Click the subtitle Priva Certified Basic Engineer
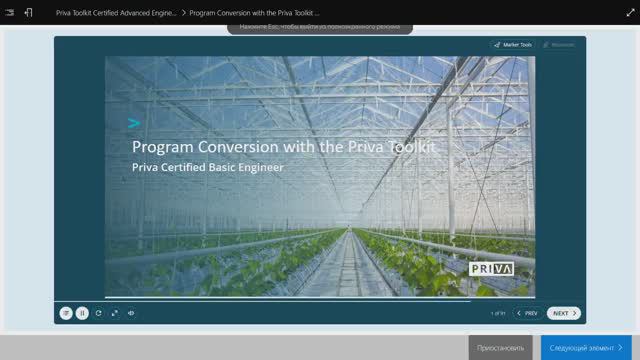Image resolution: width=640 pixels, height=360 pixels. click(207, 167)
